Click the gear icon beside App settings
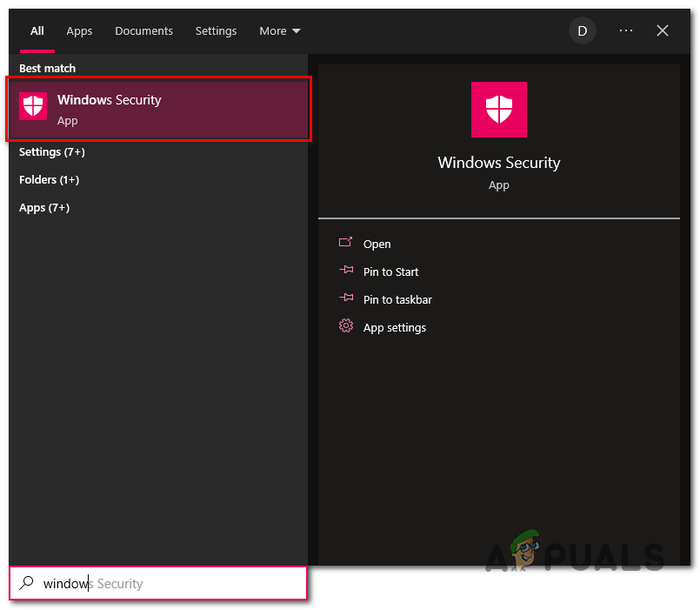Screen dimensions: 700x610 coord(346,325)
